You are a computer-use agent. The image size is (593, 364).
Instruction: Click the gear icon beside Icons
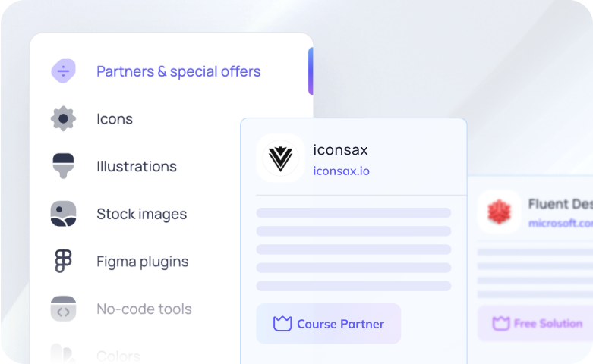coord(63,118)
